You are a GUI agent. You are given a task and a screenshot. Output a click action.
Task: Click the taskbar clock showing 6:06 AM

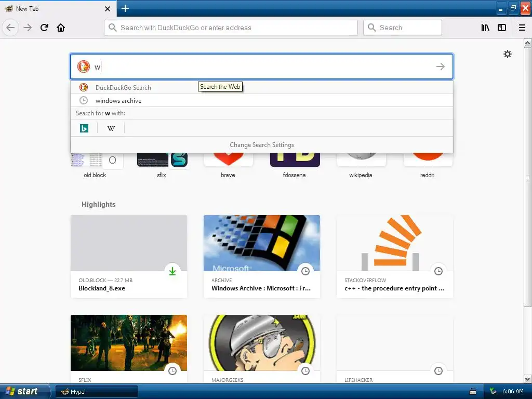(513, 392)
